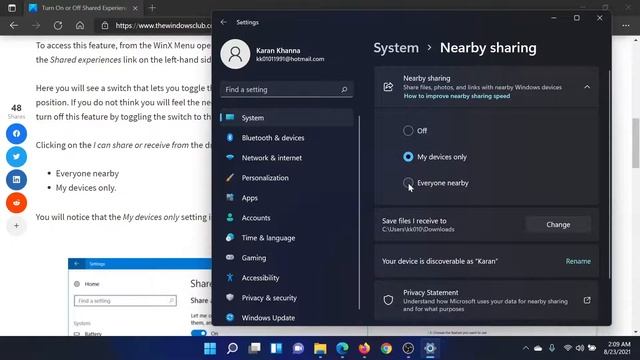Click the Gaming controller icon
This screenshot has width=640, height=360.
[x=230, y=258]
